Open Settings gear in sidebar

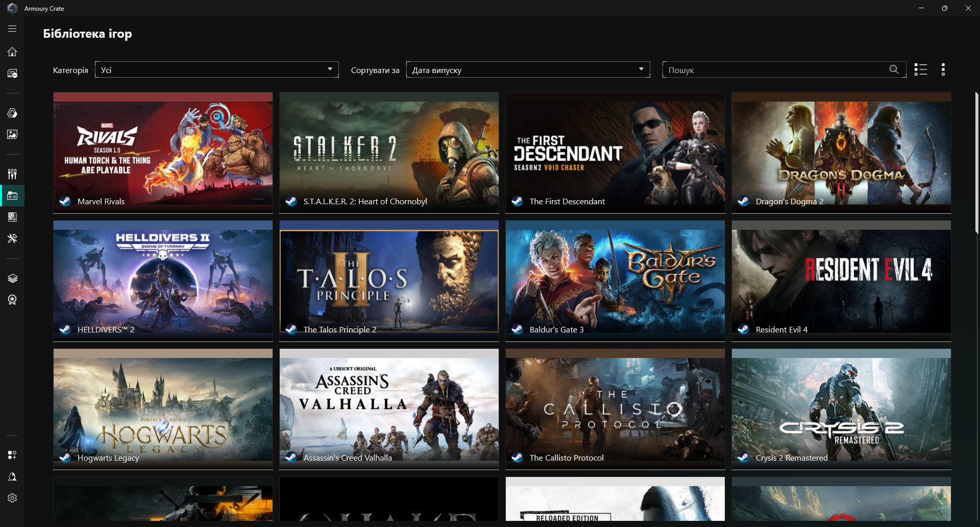click(12, 498)
